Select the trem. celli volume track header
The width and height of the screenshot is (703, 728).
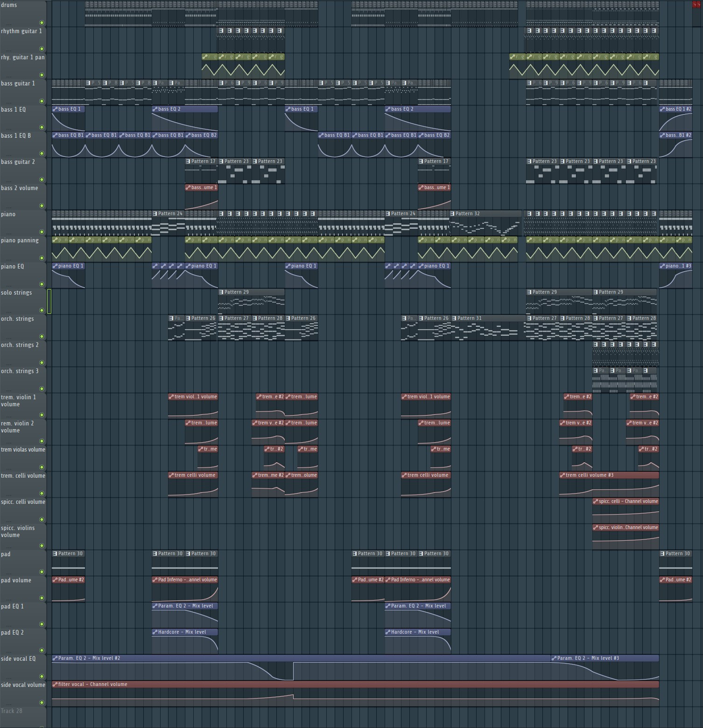tap(23, 484)
